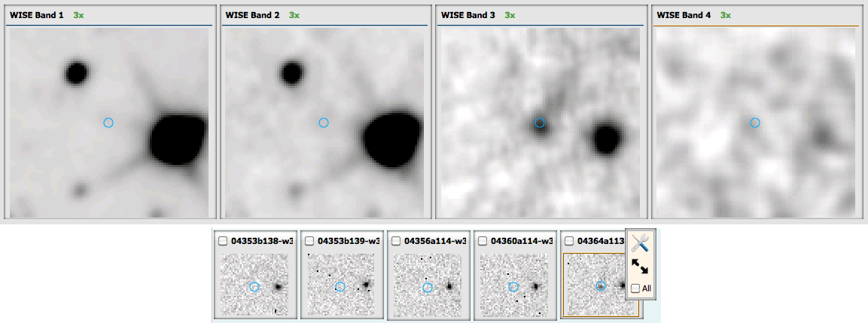The image size is (868, 323).
Task: Select the 04353b138-w3 thumbnail image
Action: [x=254, y=285]
